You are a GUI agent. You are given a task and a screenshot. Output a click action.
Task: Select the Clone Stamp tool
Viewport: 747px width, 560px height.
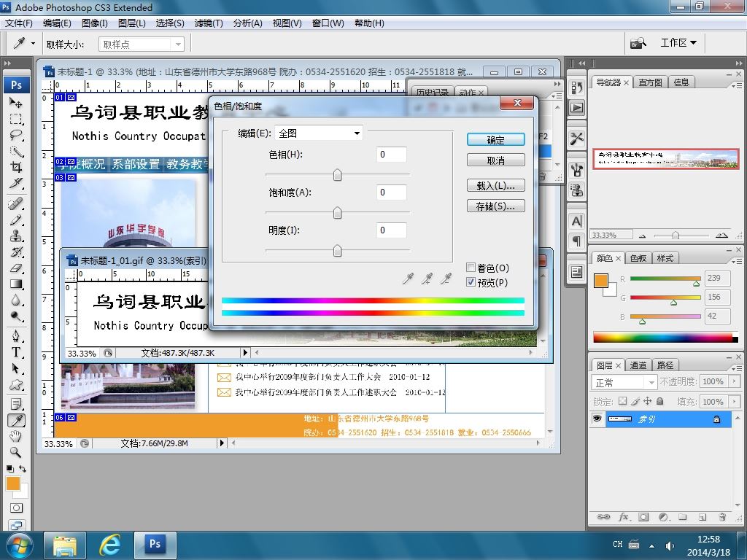[x=16, y=236]
